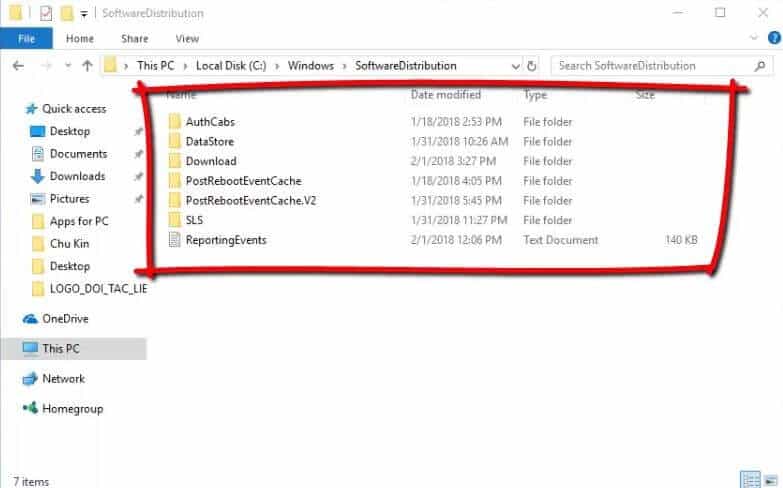Image resolution: width=783 pixels, height=488 pixels.
Task: Select the Download folder
Action: tap(211, 161)
